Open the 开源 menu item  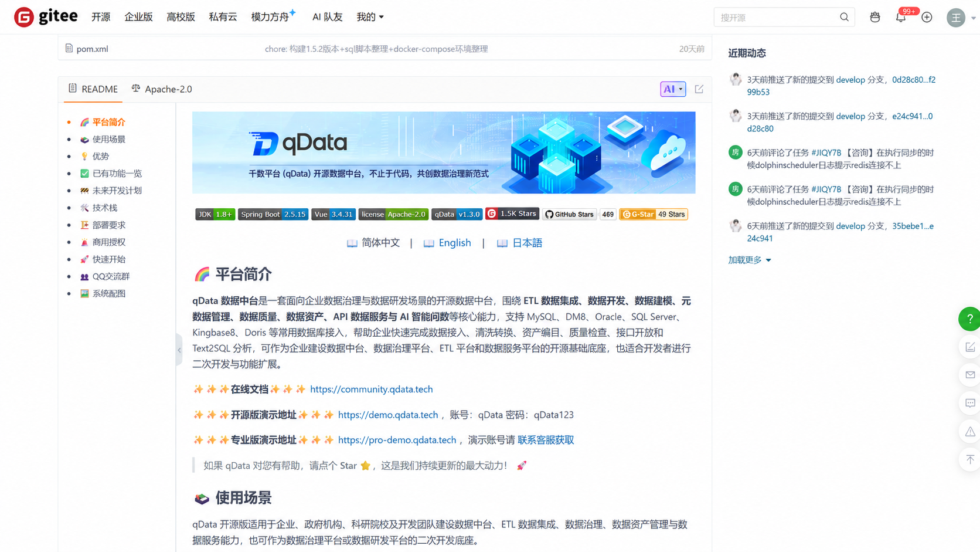pyautogui.click(x=101, y=17)
